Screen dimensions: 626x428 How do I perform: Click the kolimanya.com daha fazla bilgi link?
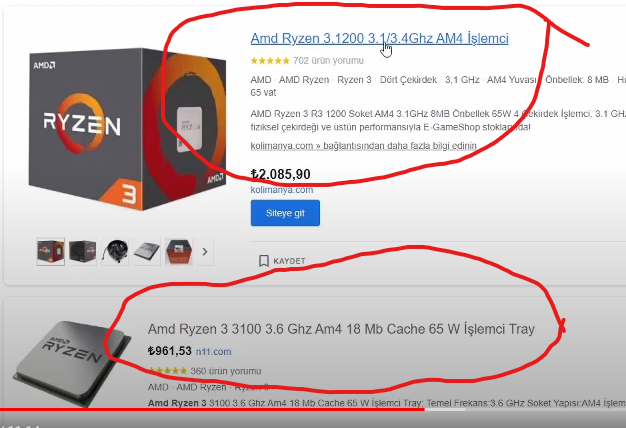[363, 146]
